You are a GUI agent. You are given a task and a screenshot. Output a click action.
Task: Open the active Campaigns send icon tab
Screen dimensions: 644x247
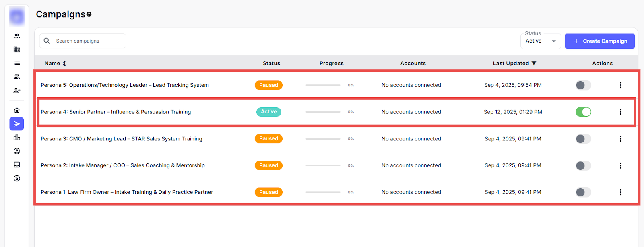point(17,124)
